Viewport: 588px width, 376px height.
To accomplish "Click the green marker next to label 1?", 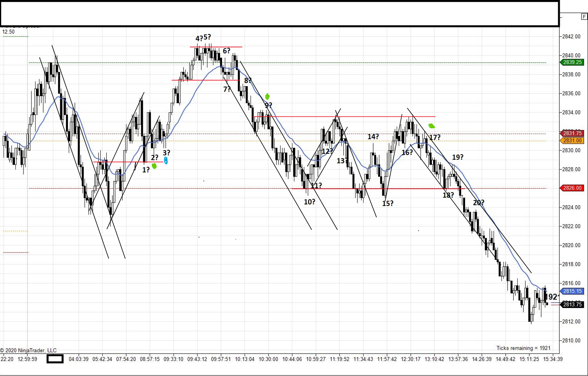I will click(x=154, y=166).
